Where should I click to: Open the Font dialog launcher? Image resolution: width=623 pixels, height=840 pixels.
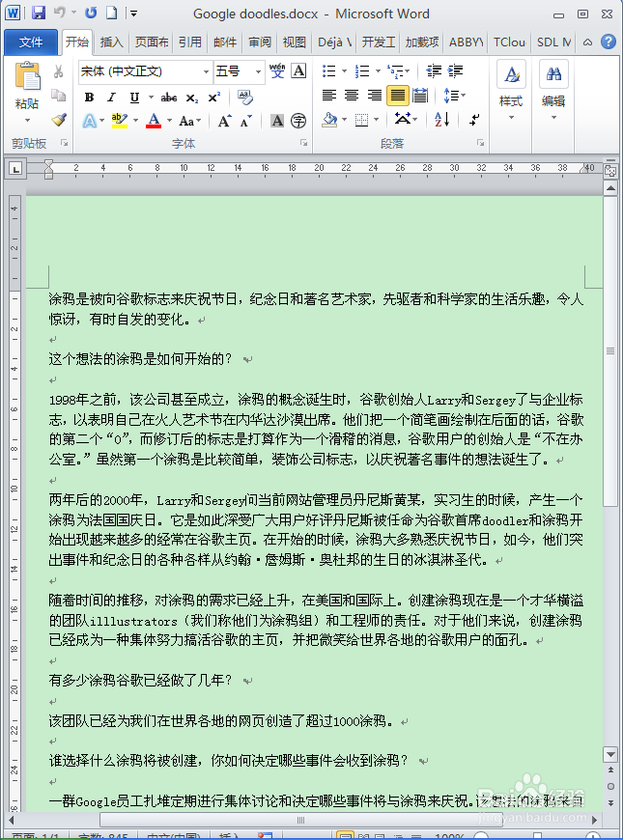(x=304, y=143)
